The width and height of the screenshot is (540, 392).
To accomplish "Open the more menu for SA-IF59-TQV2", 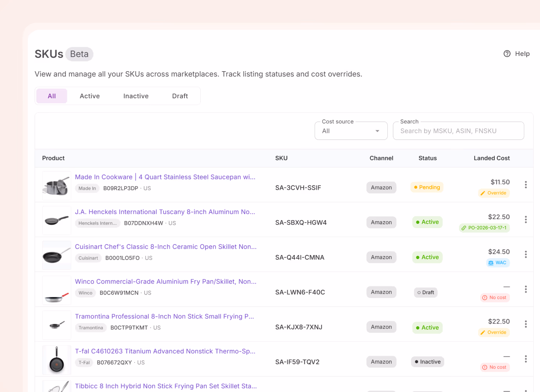I will (526, 359).
